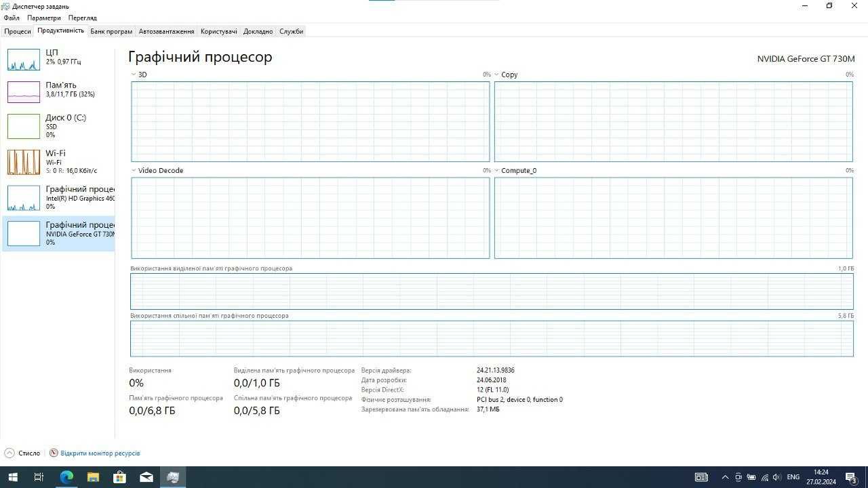Open the Параметри menu
This screenshot has height=488, width=868.
(44, 18)
